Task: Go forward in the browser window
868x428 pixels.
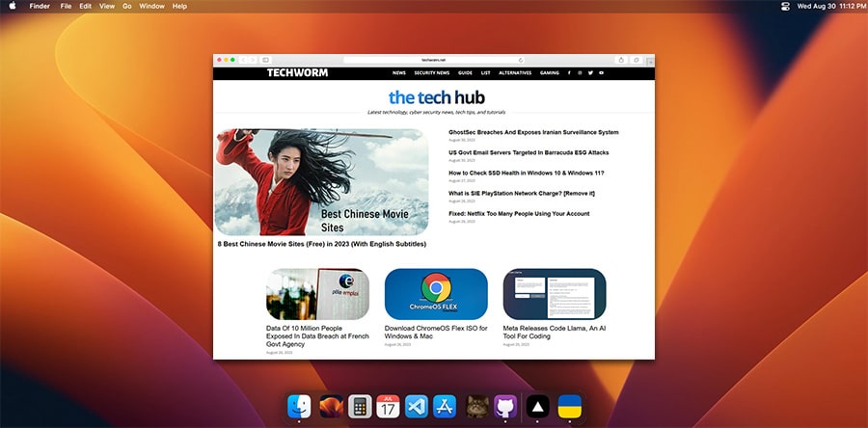Action: click(253, 60)
